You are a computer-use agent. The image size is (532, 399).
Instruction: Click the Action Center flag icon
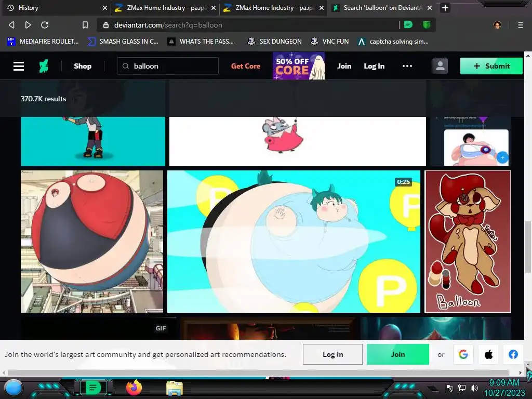pos(449,388)
